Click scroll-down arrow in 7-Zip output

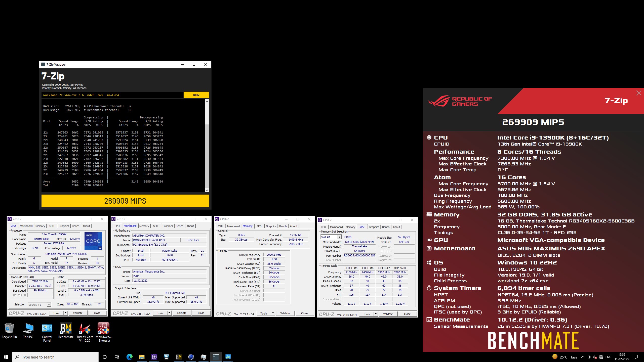pyautogui.click(x=207, y=190)
